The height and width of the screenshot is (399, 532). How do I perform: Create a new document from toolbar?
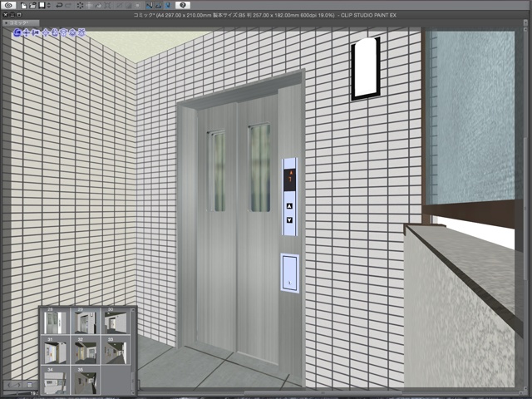(x=24, y=6)
